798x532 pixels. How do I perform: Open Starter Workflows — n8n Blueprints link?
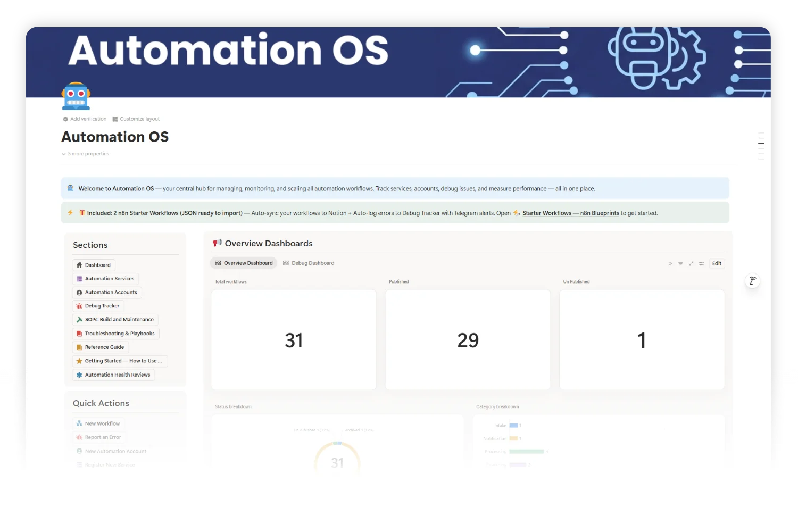(x=570, y=213)
